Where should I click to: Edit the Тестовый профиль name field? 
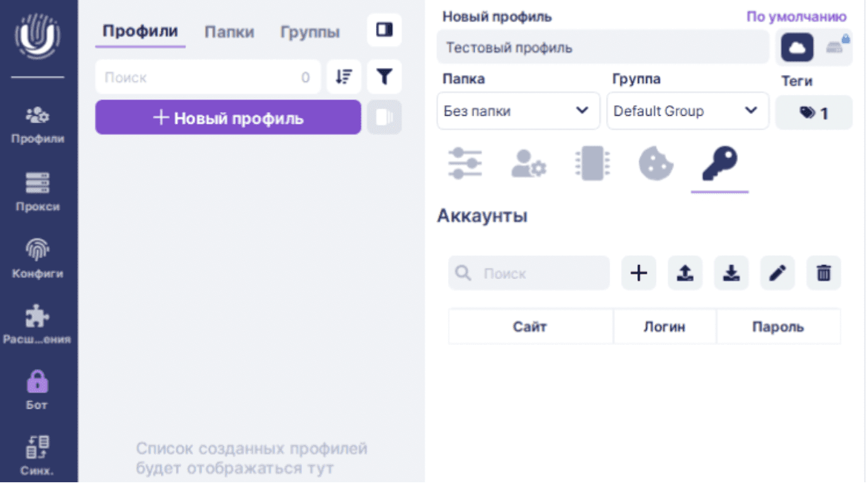(x=603, y=47)
